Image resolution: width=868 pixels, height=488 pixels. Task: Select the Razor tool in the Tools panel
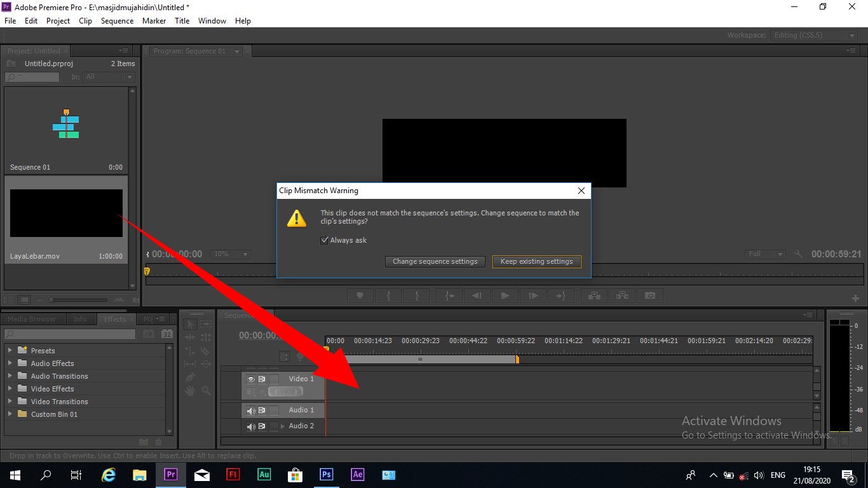205,351
